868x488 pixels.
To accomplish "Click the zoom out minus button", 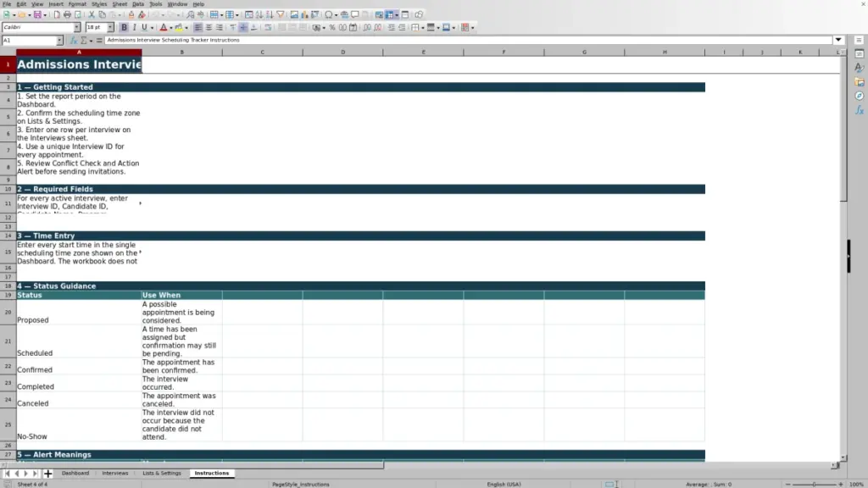I will [x=788, y=484].
